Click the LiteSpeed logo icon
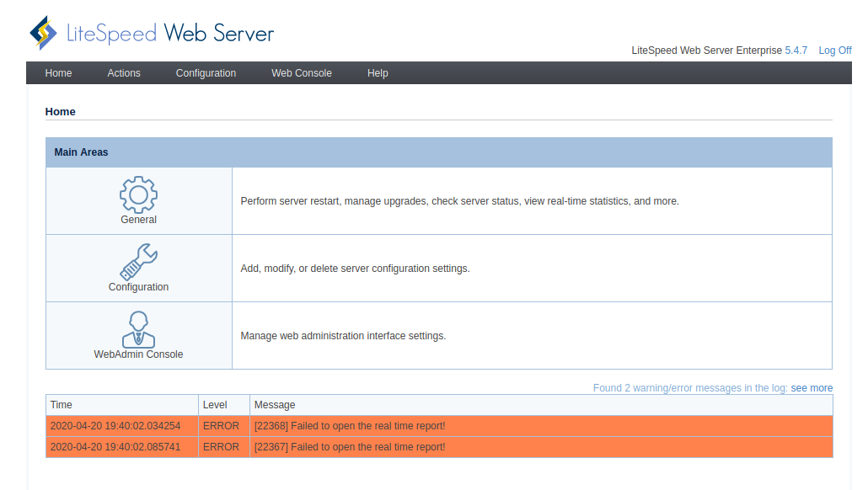Viewport: 868px width, 490px height. [41, 32]
